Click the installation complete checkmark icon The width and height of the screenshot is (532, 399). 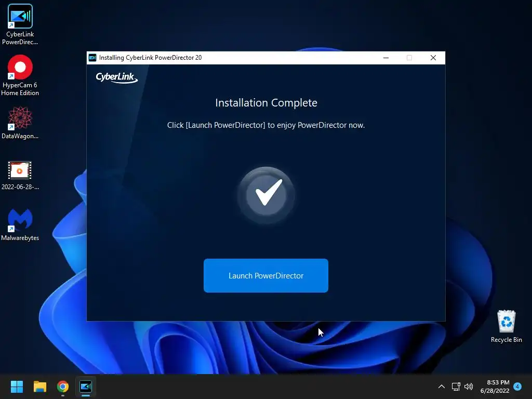point(266,195)
